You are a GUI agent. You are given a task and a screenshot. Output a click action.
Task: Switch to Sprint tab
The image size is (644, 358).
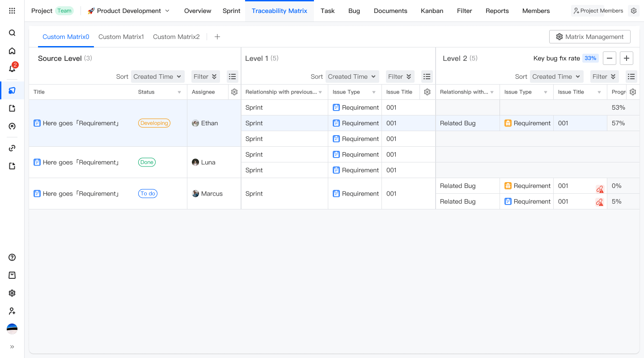click(232, 11)
